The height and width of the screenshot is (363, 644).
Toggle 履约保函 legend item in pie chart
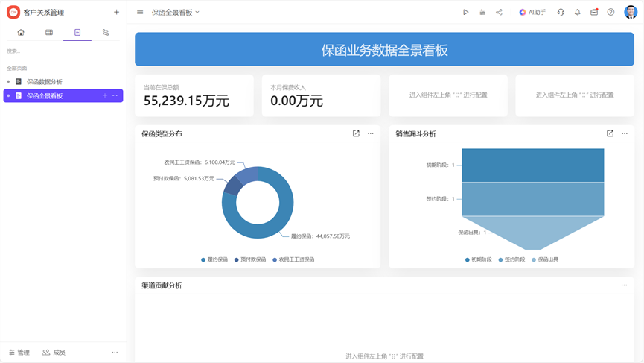[214, 260]
